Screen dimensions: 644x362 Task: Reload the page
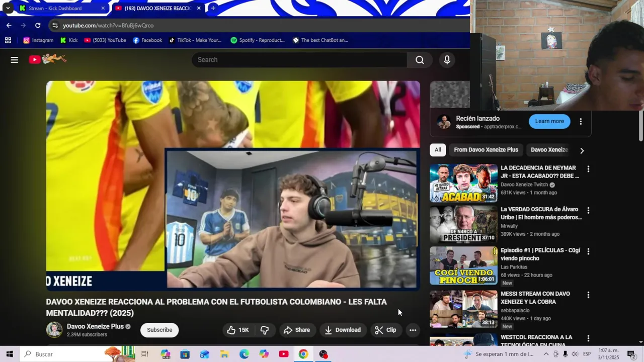[38, 25]
